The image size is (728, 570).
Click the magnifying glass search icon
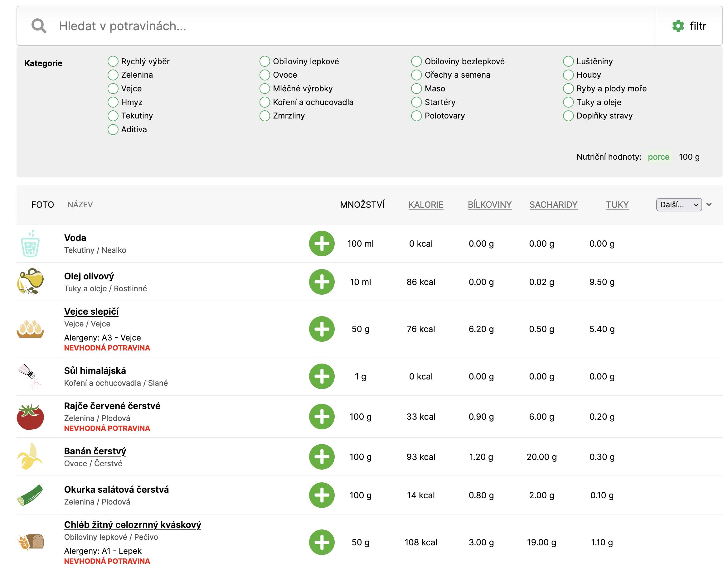(39, 26)
